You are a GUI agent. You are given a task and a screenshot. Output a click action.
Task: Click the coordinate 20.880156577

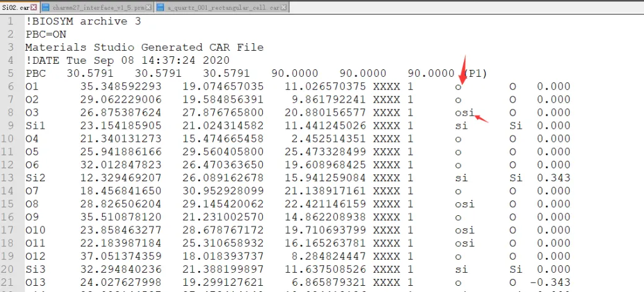click(x=324, y=113)
